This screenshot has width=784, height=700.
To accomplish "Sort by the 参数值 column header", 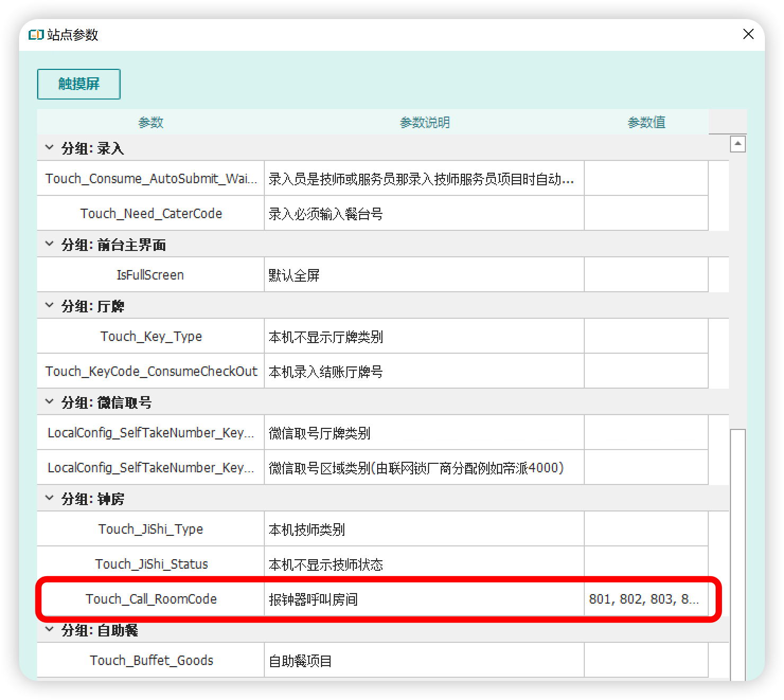I will (646, 122).
